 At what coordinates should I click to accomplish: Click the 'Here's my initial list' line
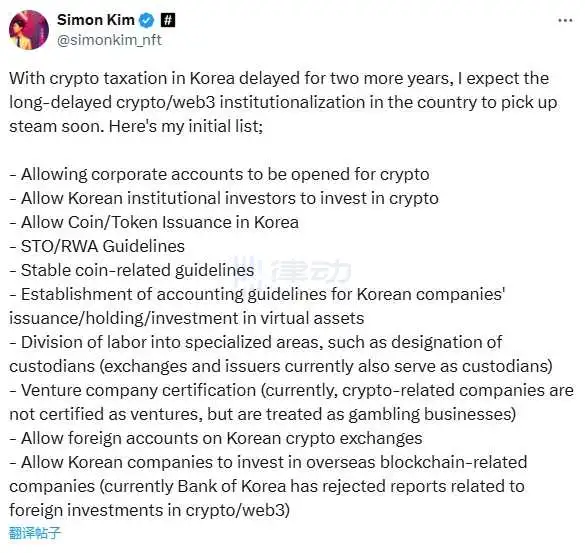(x=186, y=126)
